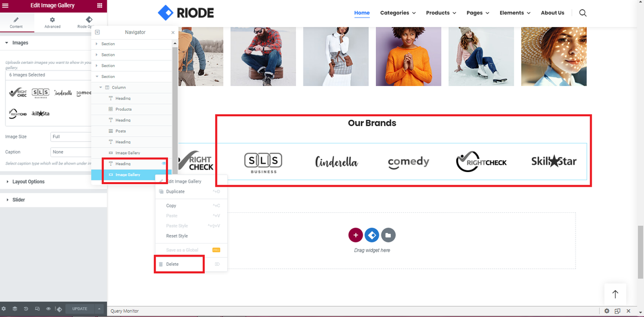Choose Copy from the context menu
The image size is (644, 317).
point(191,206)
